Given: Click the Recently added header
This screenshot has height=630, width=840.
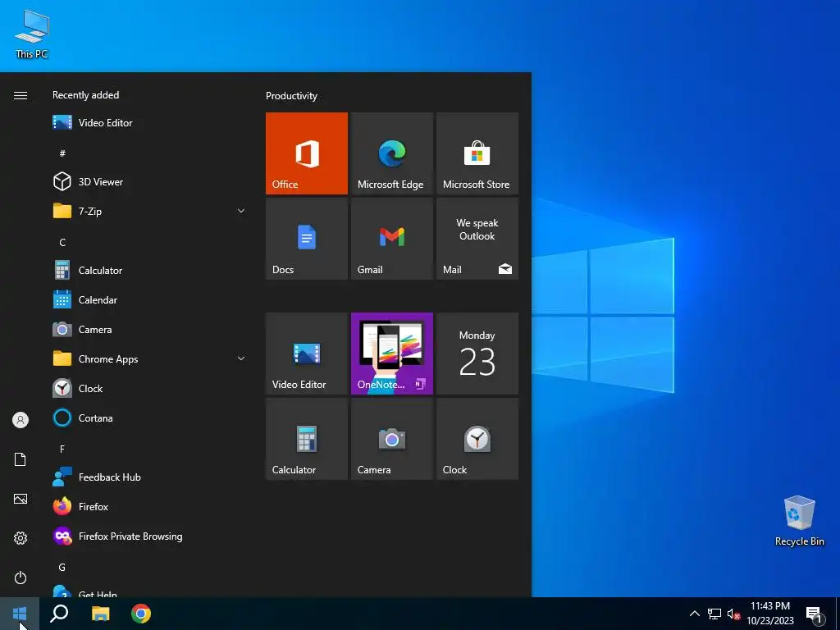Looking at the screenshot, I should (85, 95).
